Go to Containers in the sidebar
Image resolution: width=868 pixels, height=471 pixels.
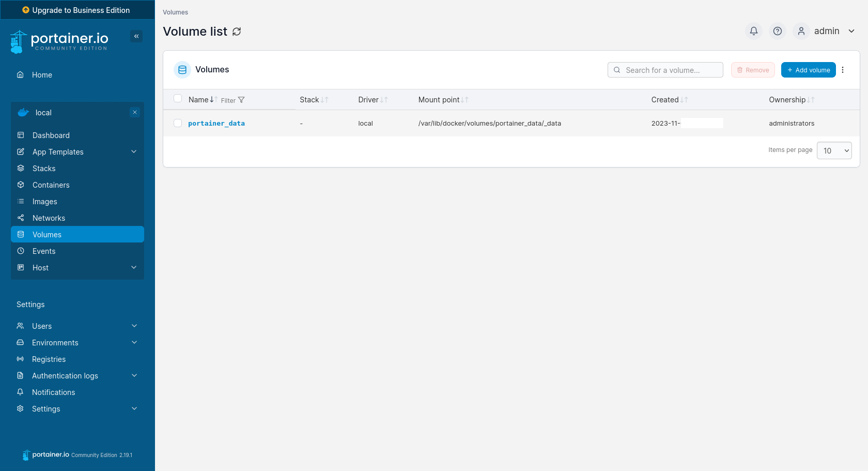51,185
